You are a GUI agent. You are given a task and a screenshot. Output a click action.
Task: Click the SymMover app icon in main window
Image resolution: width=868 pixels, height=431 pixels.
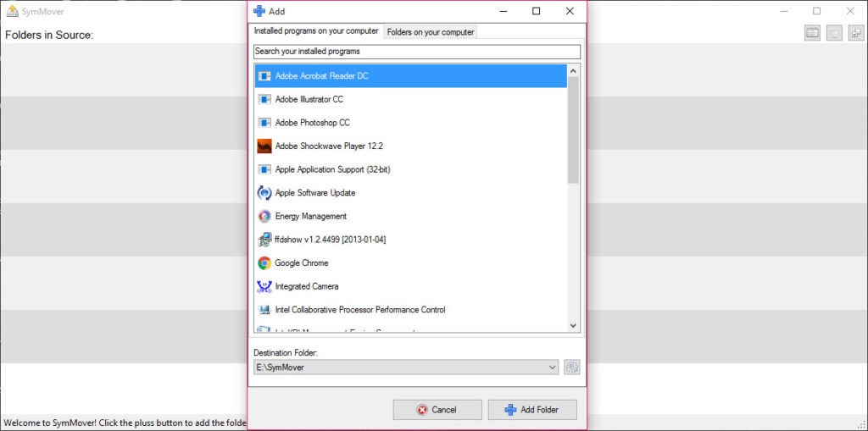tap(12, 10)
